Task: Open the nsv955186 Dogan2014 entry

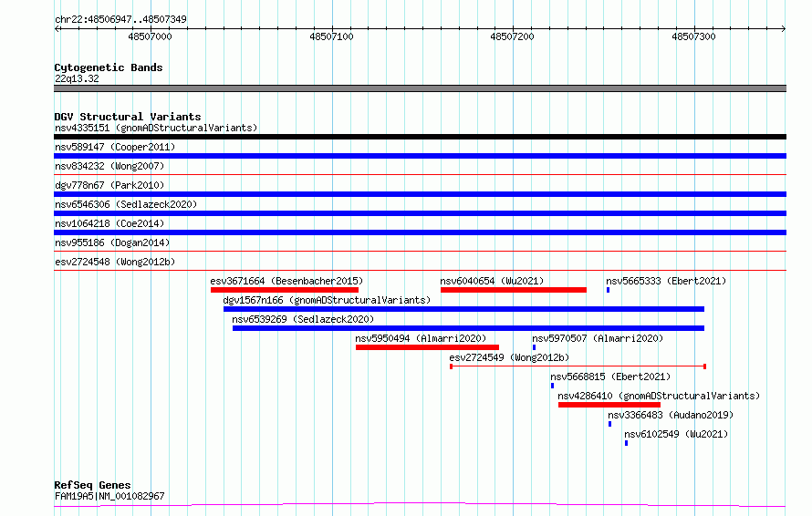Action: (x=112, y=243)
